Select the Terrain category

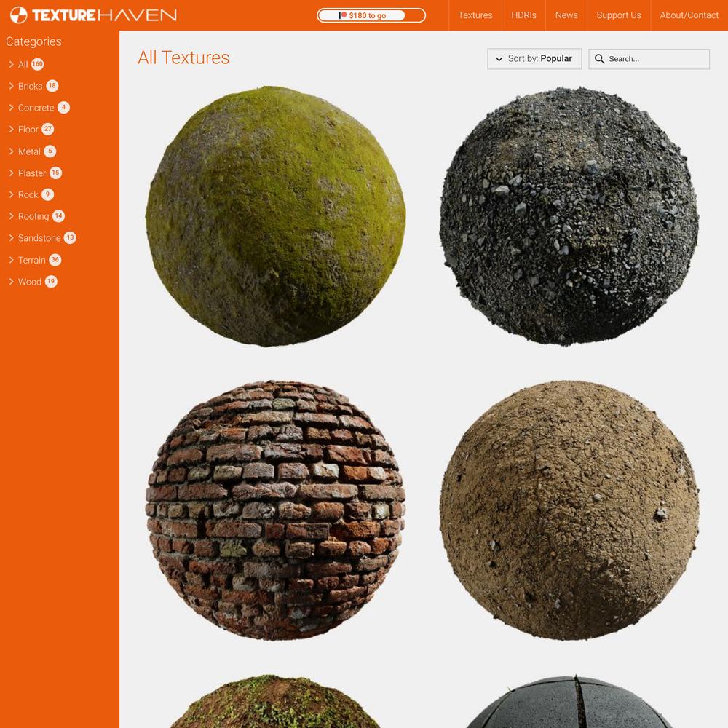coord(31,260)
